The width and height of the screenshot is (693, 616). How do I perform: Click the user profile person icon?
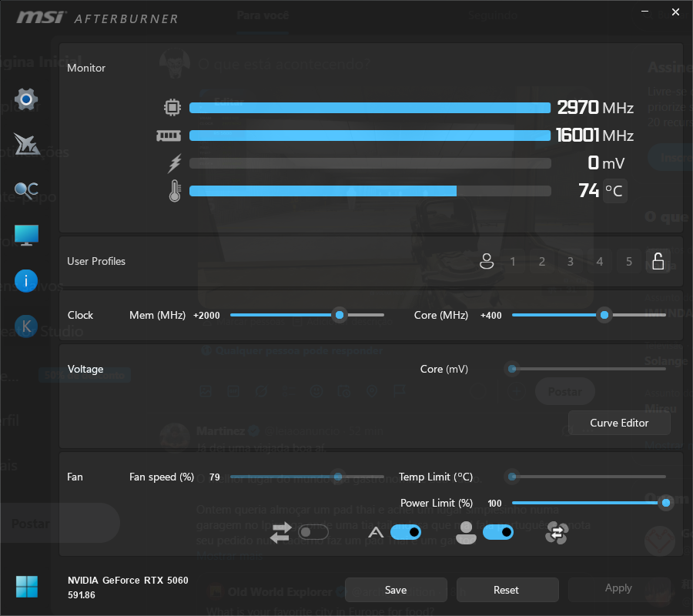pos(487,261)
